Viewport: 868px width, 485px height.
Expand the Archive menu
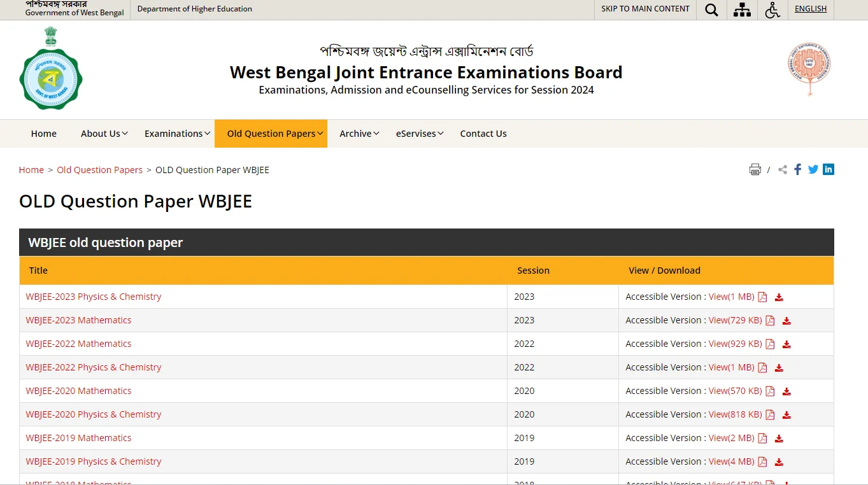(359, 134)
